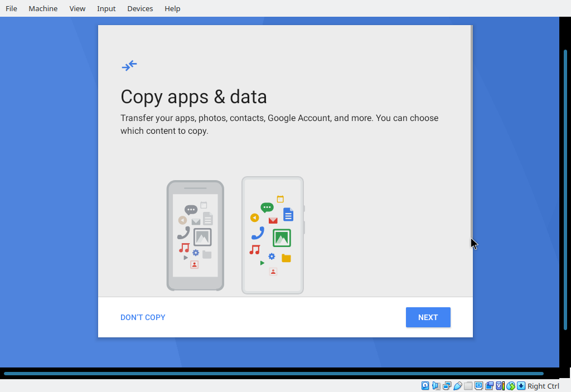Click the keyboard capture arrow icon
Screen dimensions: 571x392
[521, 386]
